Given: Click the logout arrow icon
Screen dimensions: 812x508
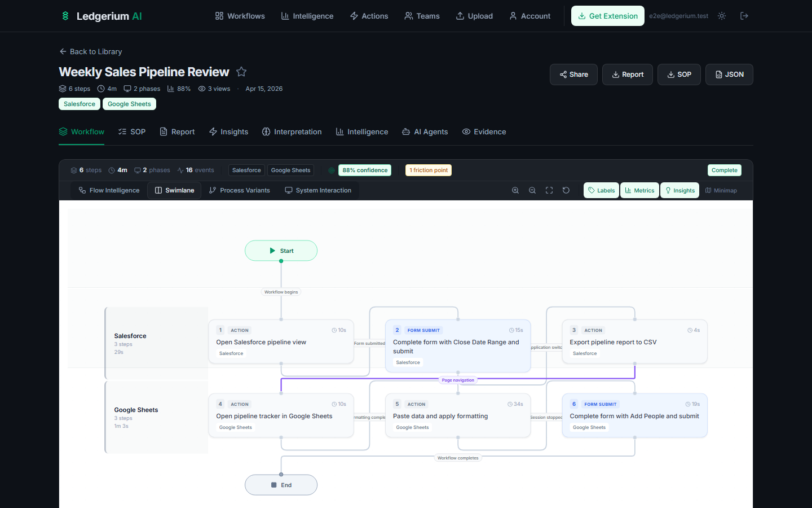Looking at the screenshot, I should 744,16.
